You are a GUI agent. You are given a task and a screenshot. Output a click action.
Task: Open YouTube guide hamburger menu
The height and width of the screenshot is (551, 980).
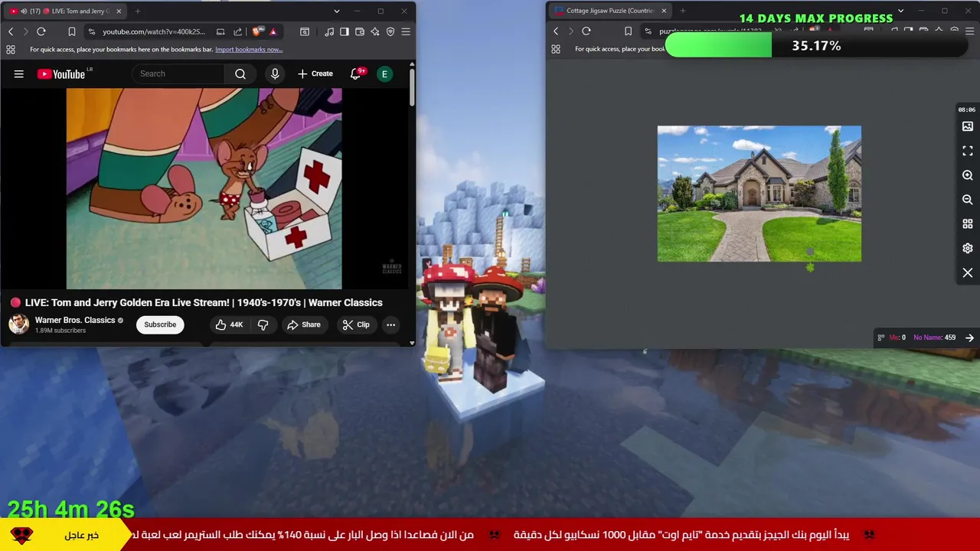[x=19, y=73]
